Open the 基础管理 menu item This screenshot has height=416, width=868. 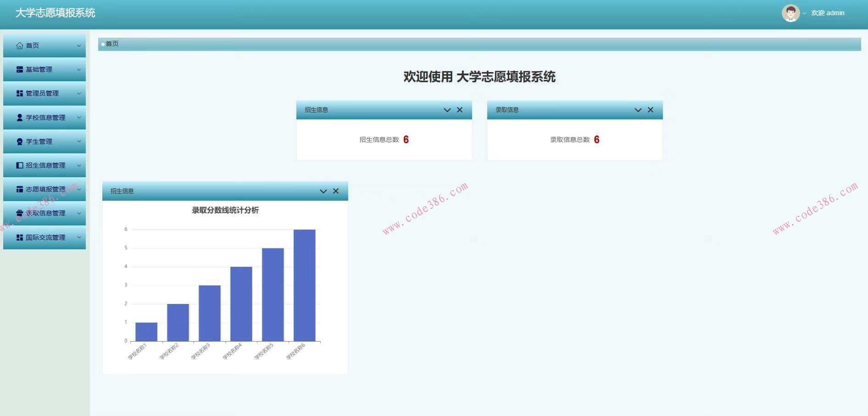45,69
